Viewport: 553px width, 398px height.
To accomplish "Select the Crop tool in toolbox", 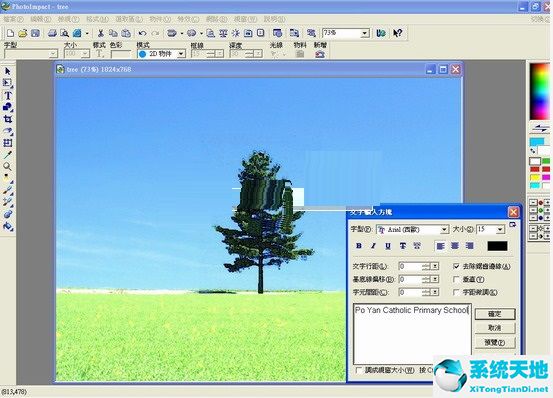I will pos(7,119).
